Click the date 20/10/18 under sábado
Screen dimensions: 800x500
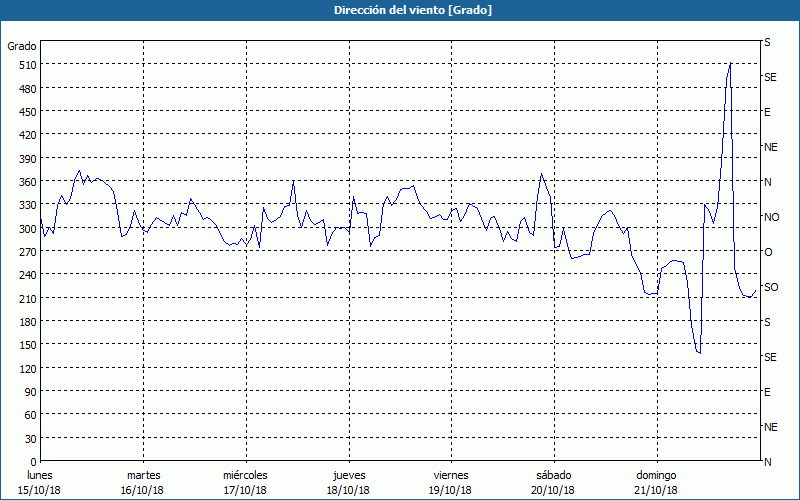click(552, 490)
